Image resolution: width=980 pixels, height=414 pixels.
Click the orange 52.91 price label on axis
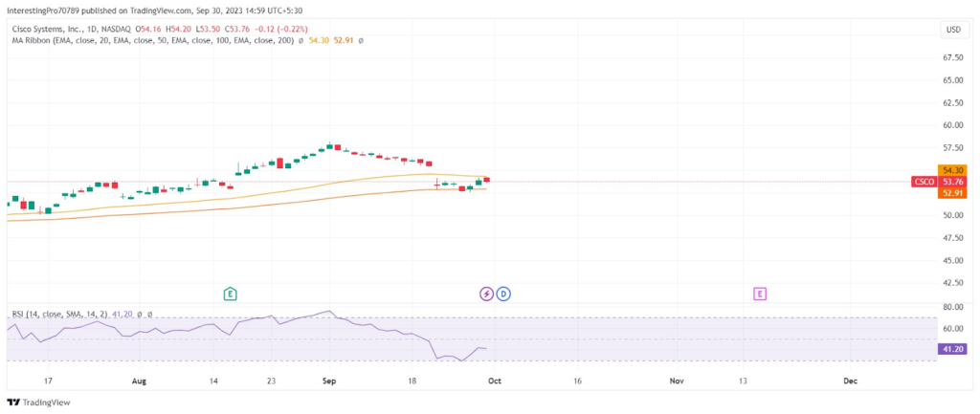point(952,193)
